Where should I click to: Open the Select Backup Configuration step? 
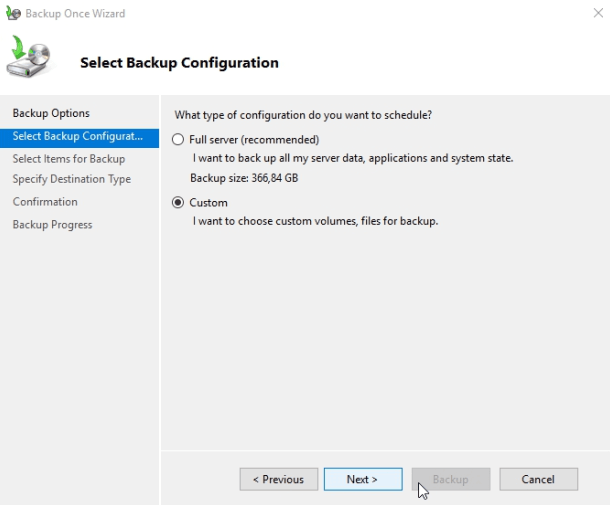click(x=78, y=136)
